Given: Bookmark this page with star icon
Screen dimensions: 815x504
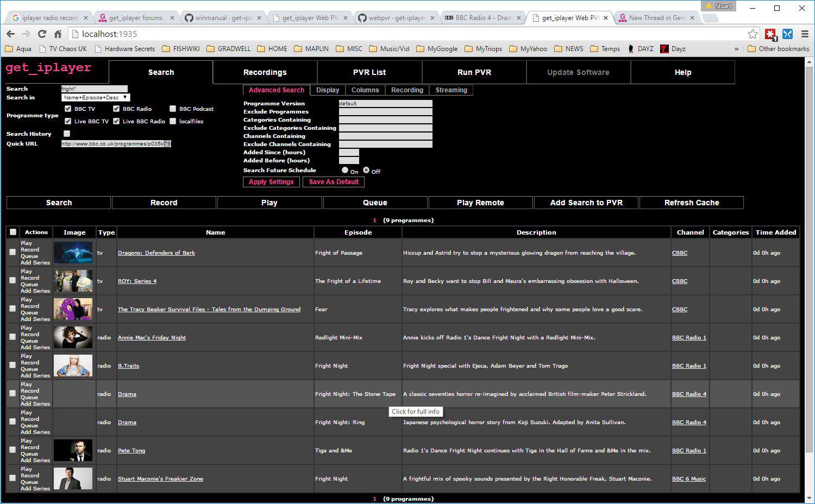Looking at the screenshot, I should click(753, 34).
